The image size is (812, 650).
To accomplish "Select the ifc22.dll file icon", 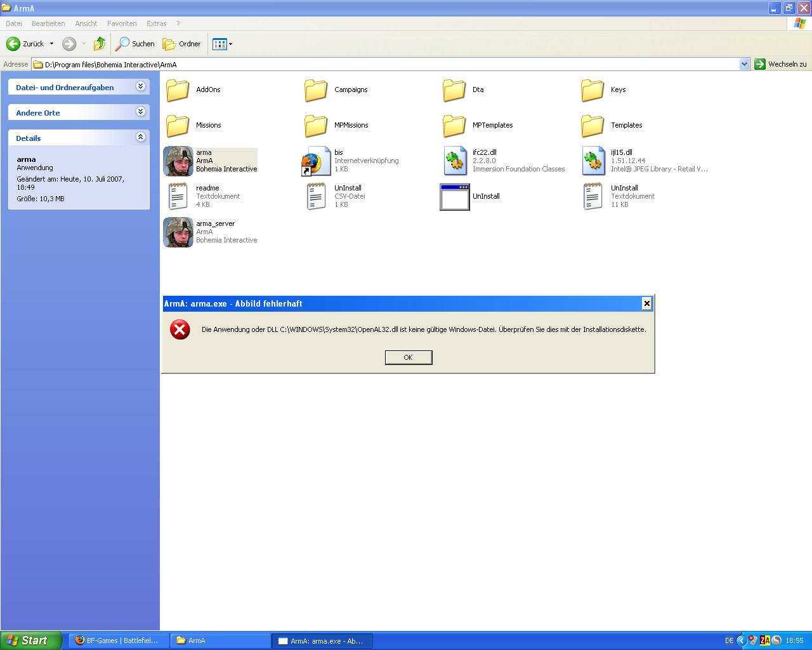I will pyautogui.click(x=455, y=161).
